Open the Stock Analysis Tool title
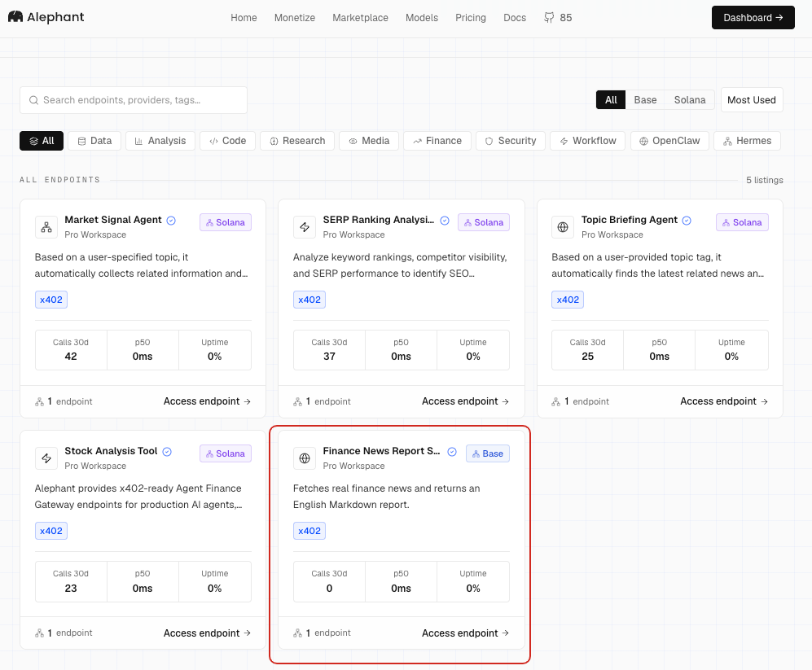 pos(111,451)
